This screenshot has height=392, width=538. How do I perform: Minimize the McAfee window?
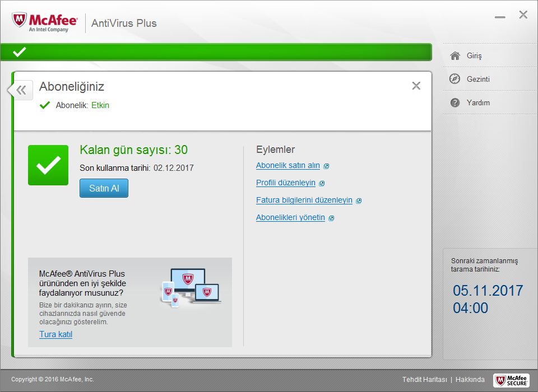coord(500,17)
